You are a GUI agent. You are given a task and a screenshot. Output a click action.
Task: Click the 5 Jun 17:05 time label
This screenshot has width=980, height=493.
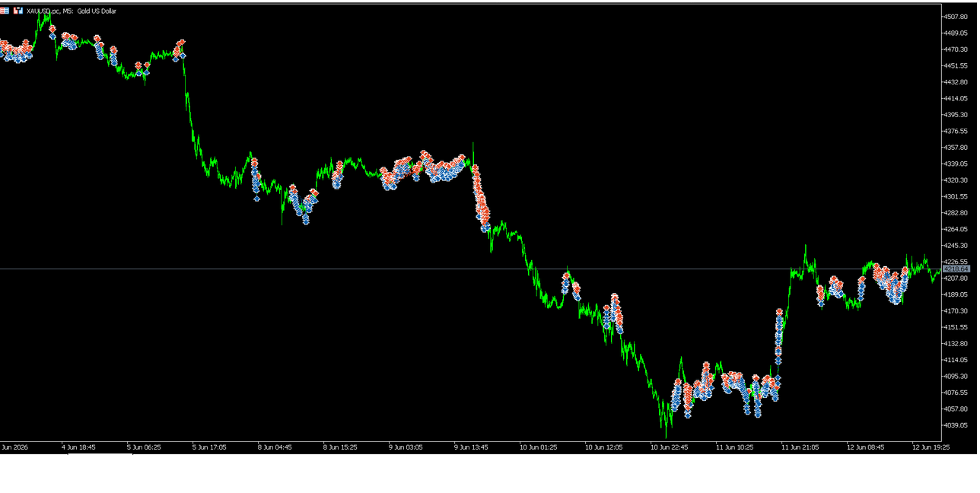pos(209,447)
